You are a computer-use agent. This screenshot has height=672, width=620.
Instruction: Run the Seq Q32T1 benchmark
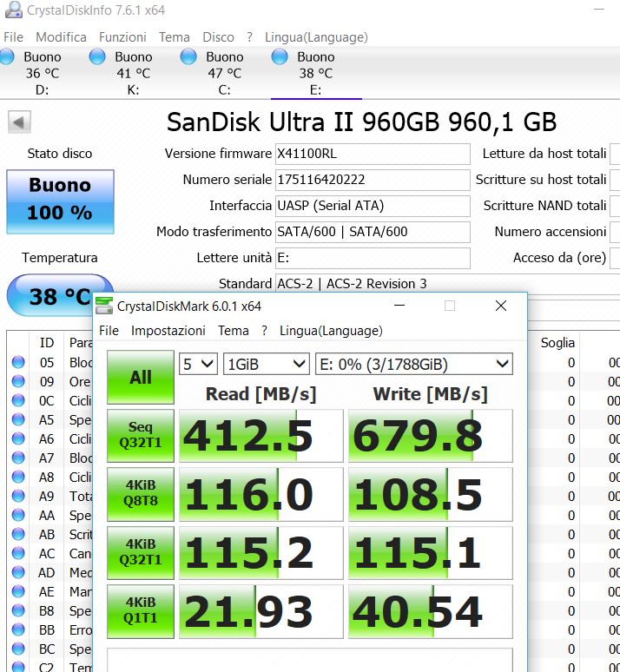[x=141, y=436]
